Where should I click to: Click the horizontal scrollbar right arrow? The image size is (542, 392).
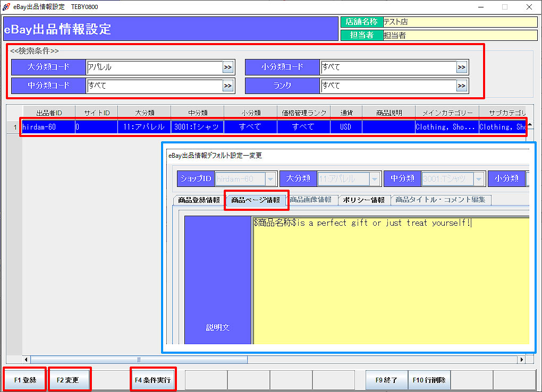(x=521, y=360)
